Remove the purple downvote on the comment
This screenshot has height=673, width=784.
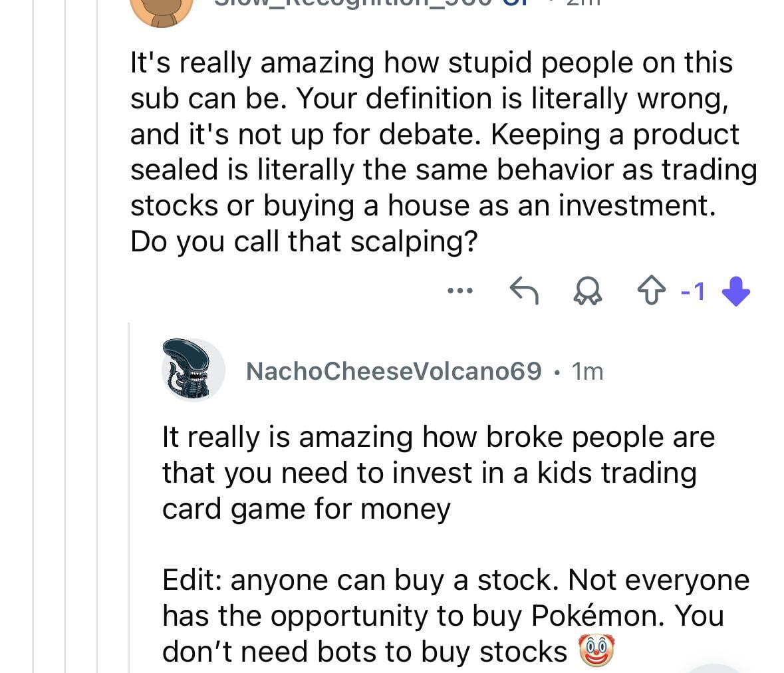pos(735,291)
